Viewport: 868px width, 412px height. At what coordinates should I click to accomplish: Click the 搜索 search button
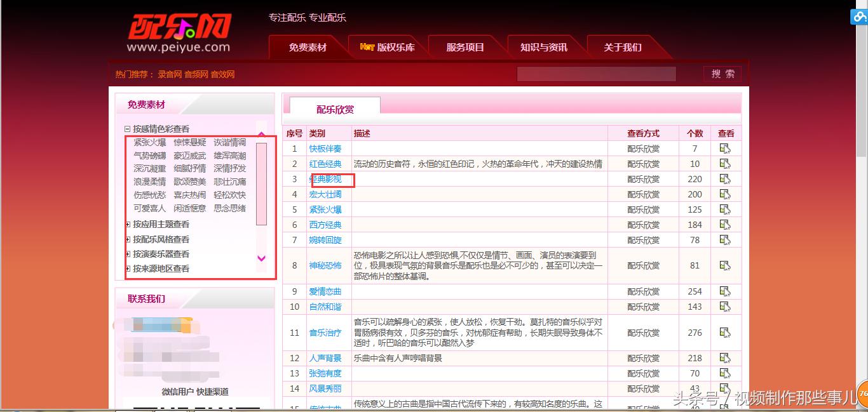(722, 73)
